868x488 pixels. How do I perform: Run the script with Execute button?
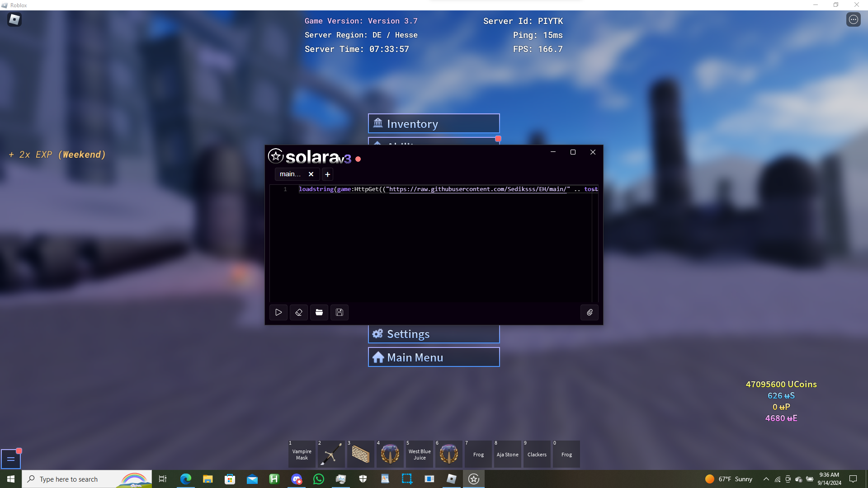pyautogui.click(x=278, y=312)
